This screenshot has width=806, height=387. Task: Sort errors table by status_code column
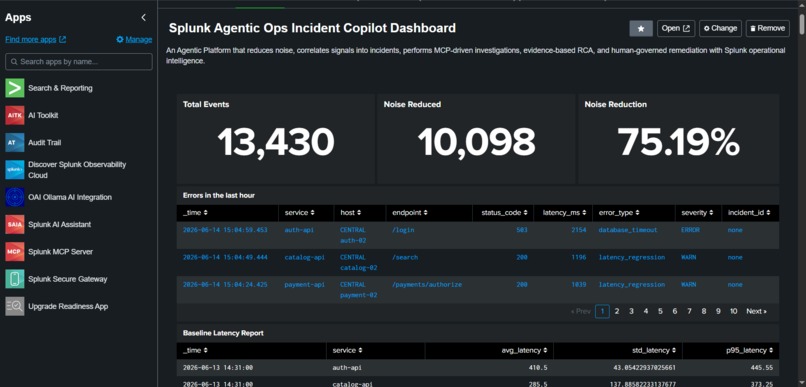click(x=504, y=212)
